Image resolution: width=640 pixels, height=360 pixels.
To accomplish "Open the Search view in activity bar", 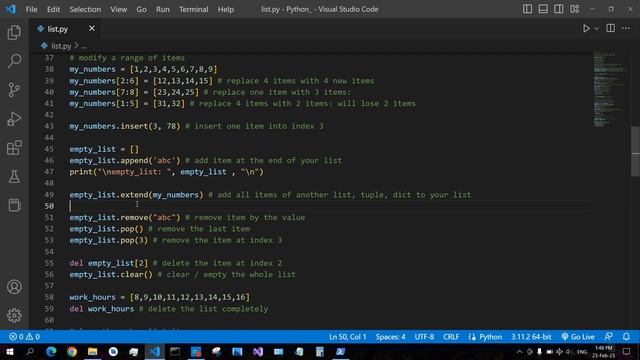I will point(14,61).
